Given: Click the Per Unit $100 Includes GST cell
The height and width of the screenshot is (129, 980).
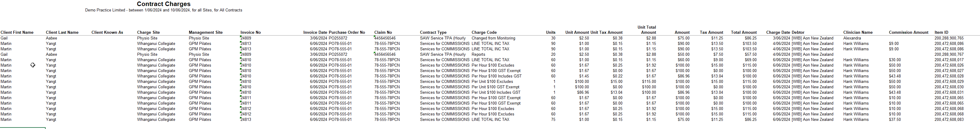Looking at the screenshot, I should (x=496, y=92).
